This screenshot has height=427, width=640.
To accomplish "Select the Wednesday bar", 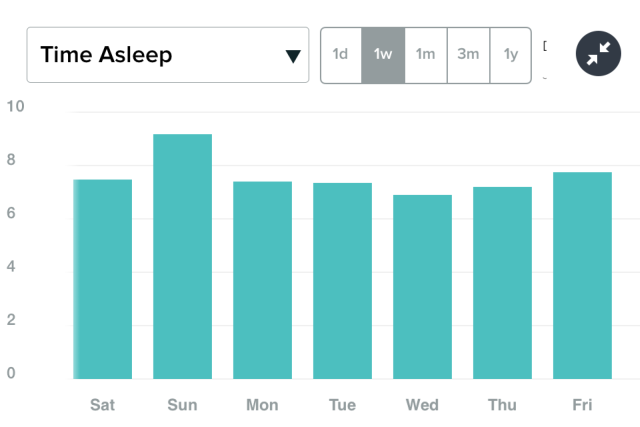I will point(422,287).
